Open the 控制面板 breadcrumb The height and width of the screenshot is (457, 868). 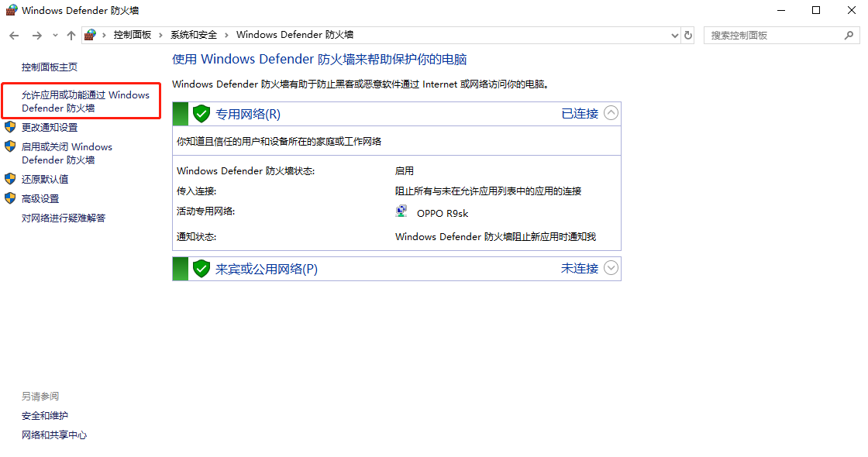coord(133,35)
